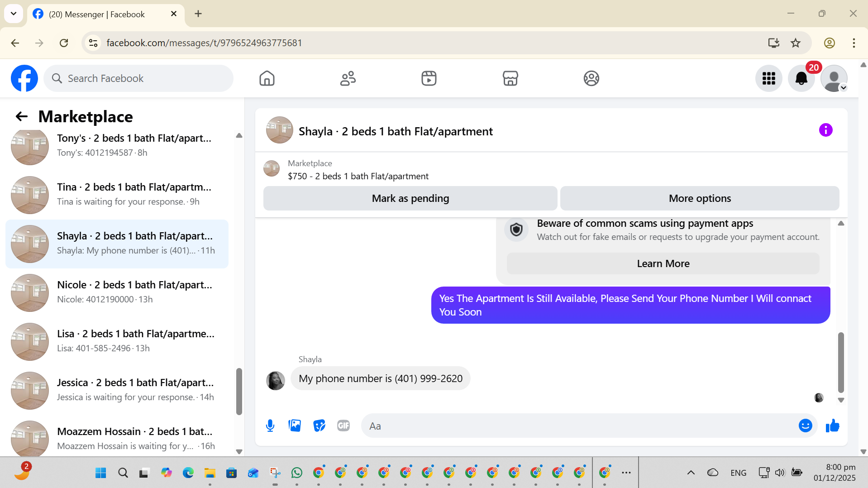Open Chrome's tab search dropdown
Image resolution: width=868 pixels, height=488 pixels.
tap(14, 14)
